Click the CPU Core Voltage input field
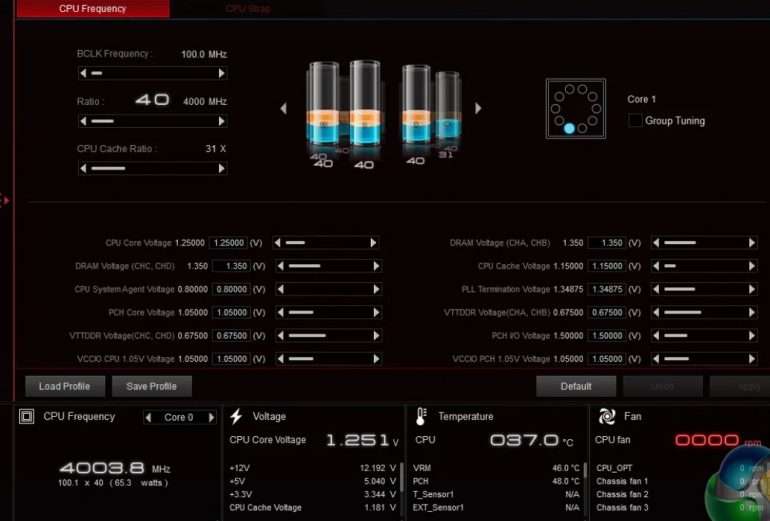The height and width of the screenshot is (521, 770). pyautogui.click(x=230, y=243)
